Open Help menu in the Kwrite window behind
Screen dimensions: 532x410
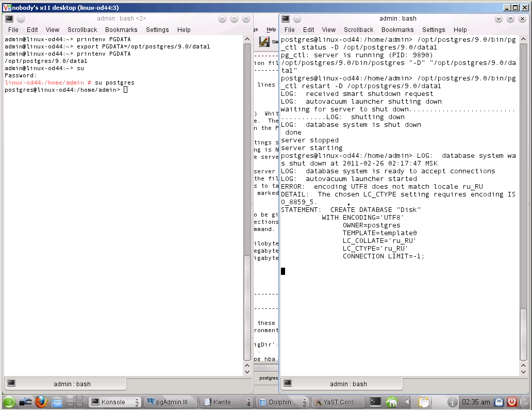[x=271, y=29]
